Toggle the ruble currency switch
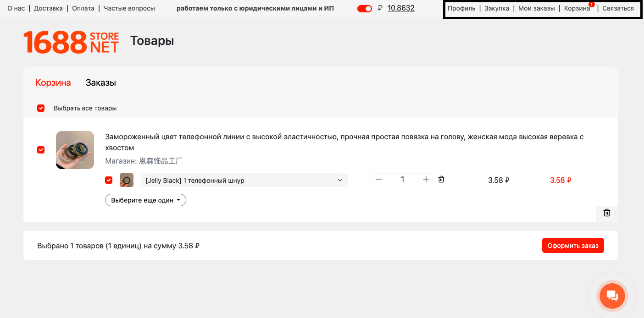The image size is (644, 318). coord(365,9)
